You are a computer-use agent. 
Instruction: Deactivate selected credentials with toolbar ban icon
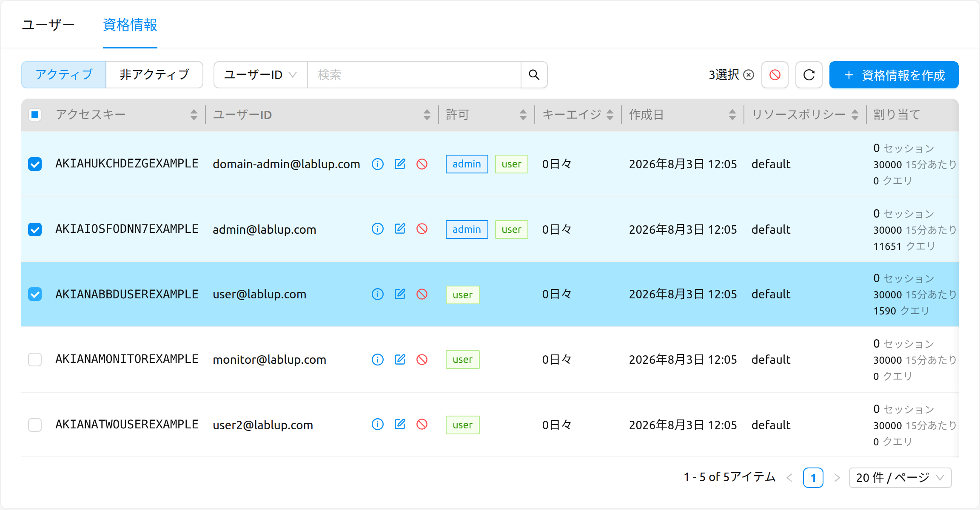click(775, 75)
